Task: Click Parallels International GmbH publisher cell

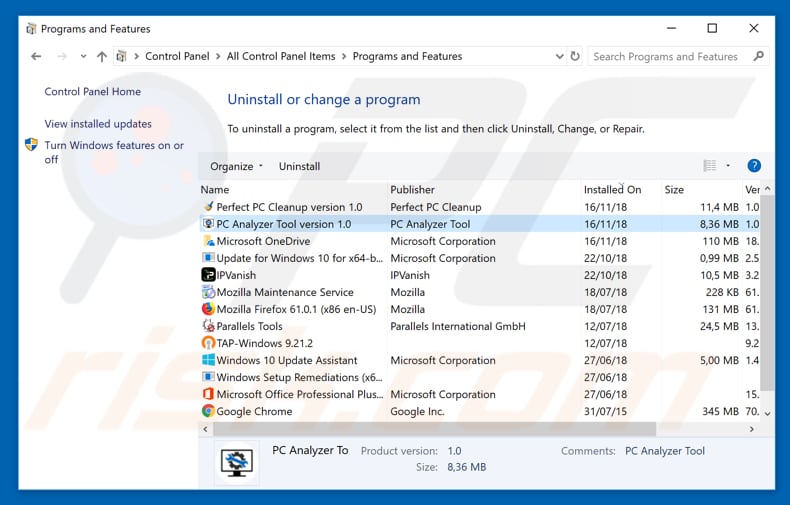Action: coord(457,327)
